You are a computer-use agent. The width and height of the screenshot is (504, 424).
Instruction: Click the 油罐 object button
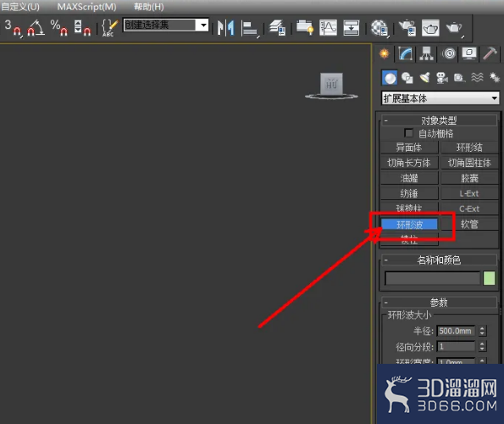click(409, 178)
